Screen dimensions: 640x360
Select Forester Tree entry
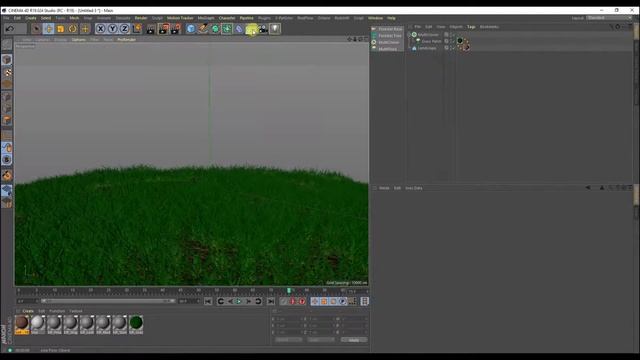387,36
